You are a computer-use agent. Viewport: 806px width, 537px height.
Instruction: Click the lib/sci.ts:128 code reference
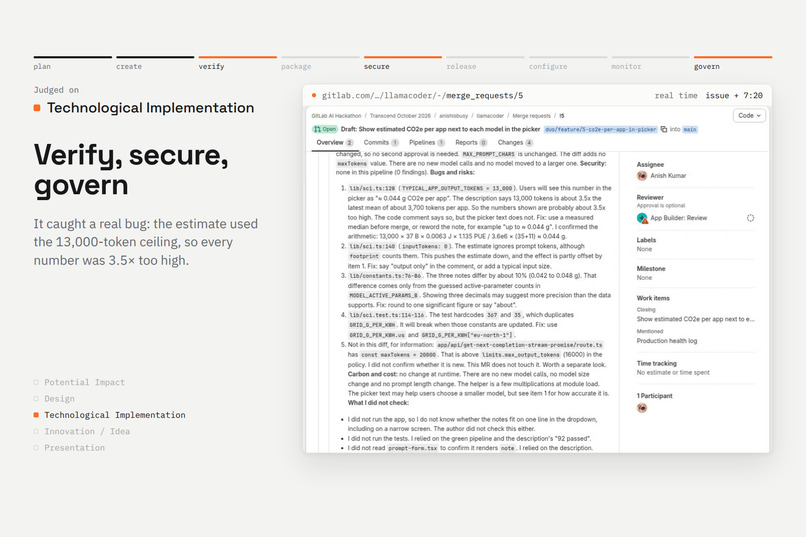pyautogui.click(x=372, y=189)
